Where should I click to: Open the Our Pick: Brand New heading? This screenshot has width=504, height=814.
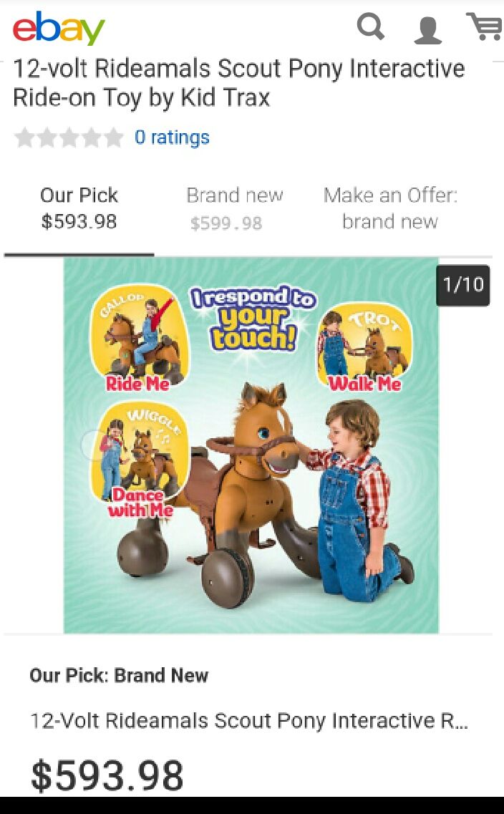pos(119,675)
